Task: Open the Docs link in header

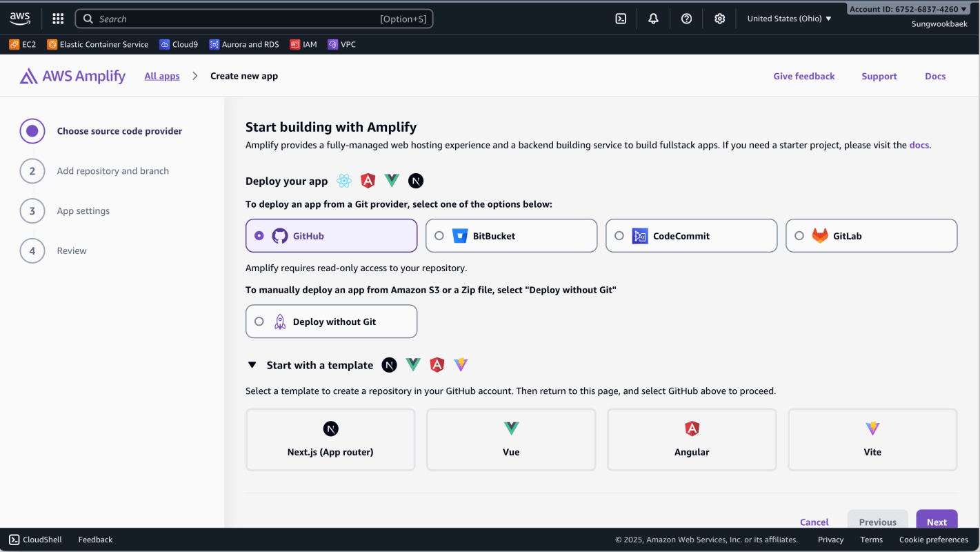Action: click(934, 76)
